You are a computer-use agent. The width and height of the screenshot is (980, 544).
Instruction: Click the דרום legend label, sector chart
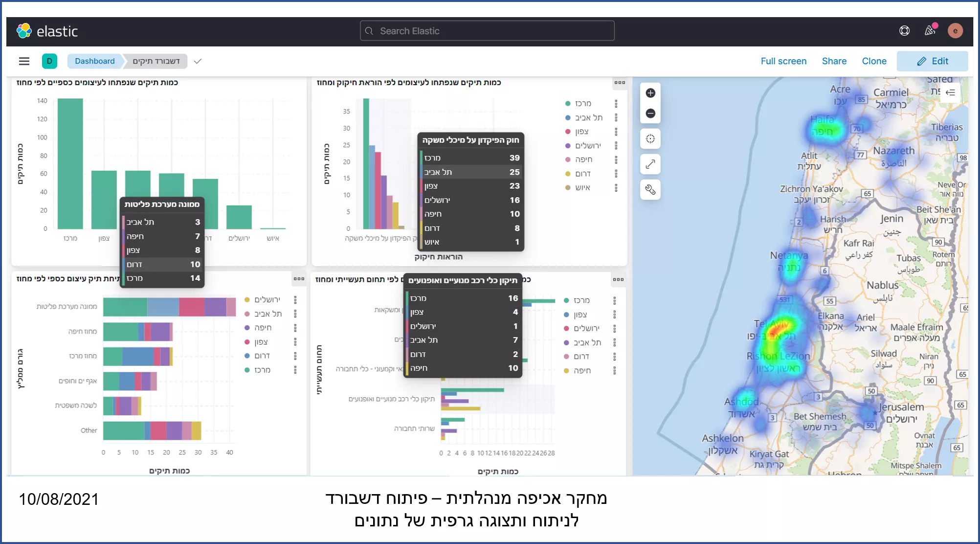[x=581, y=357]
